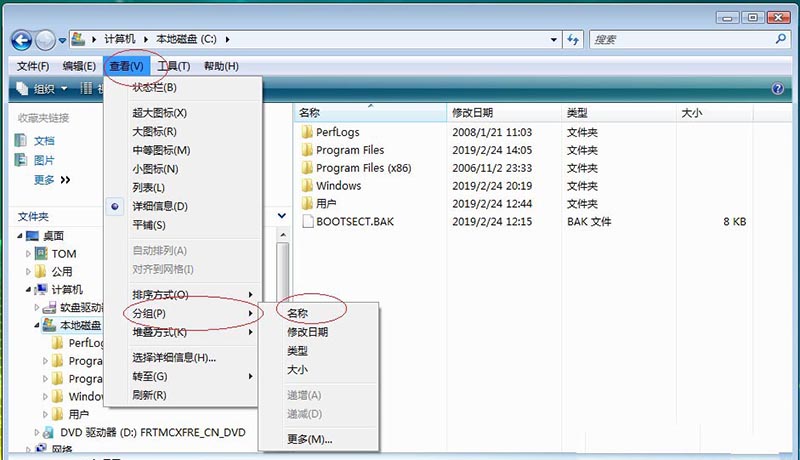Group by 修改日期 in the submenu
This screenshot has height=460, width=800.
click(x=307, y=332)
